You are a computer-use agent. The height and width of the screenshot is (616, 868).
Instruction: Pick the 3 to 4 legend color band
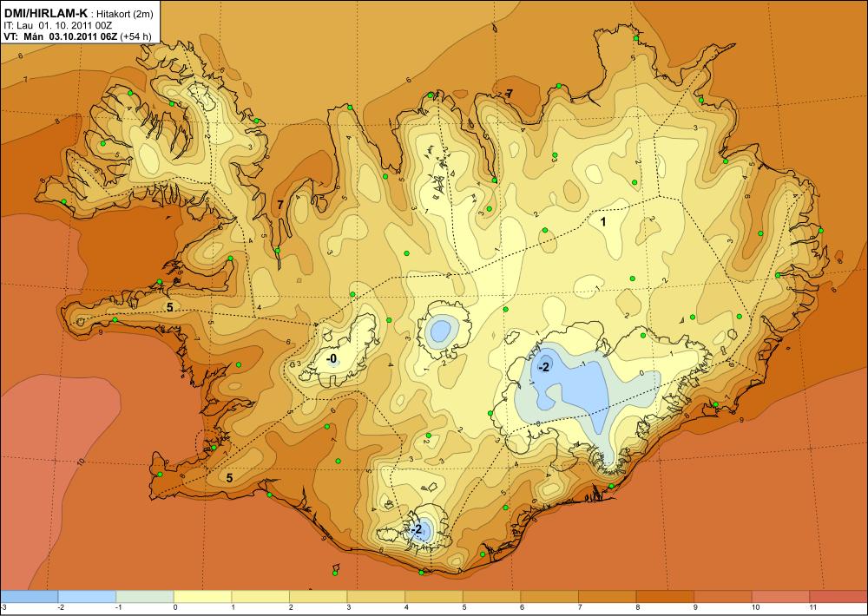[377, 597]
